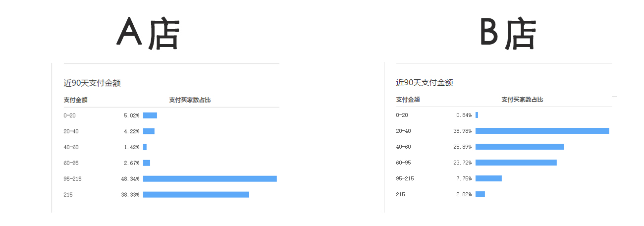
Task: Click B店's 支付金额 column header
Action: [408, 100]
